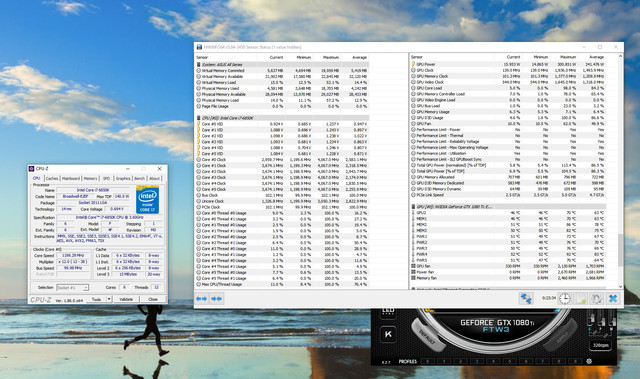Click the network remote sensor icon in HWiNFO
The height and width of the screenshot is (379, 640).
click(526, 298)
